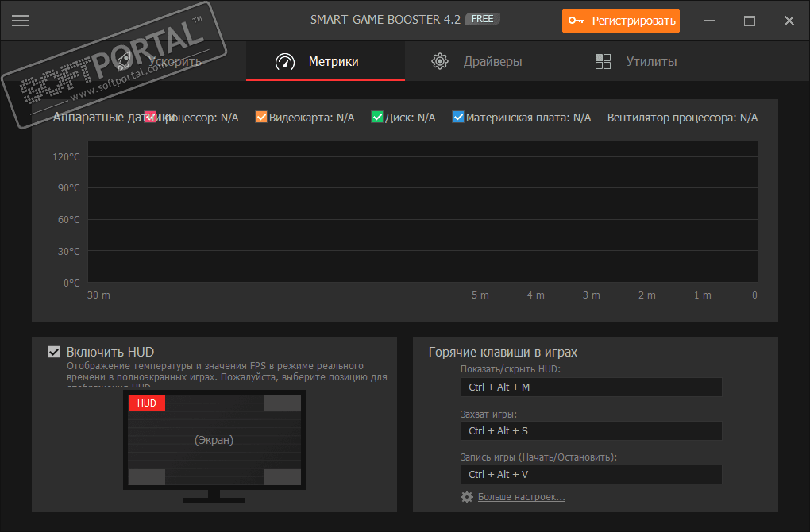Uncheck the Включить HUD checkbox

[54, 352]
